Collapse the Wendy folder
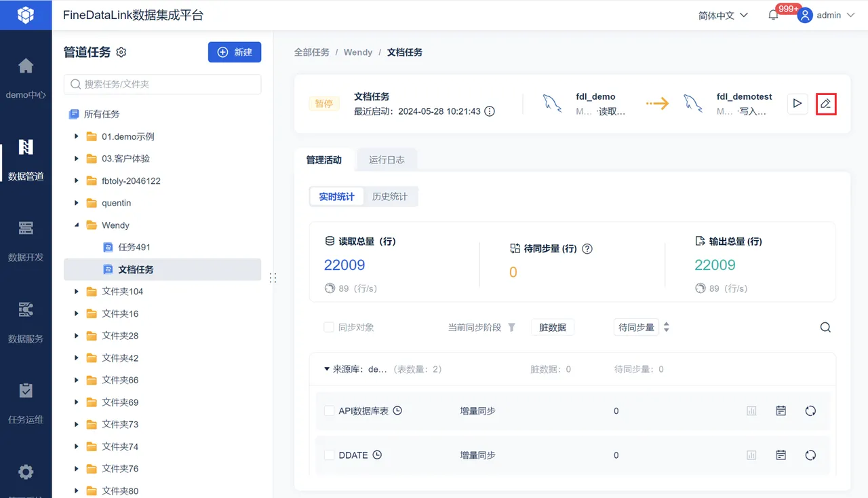 coord(77,225)
